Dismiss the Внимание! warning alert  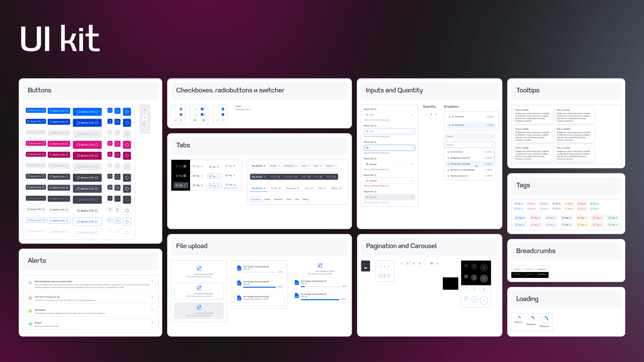[x=152, y=309]
